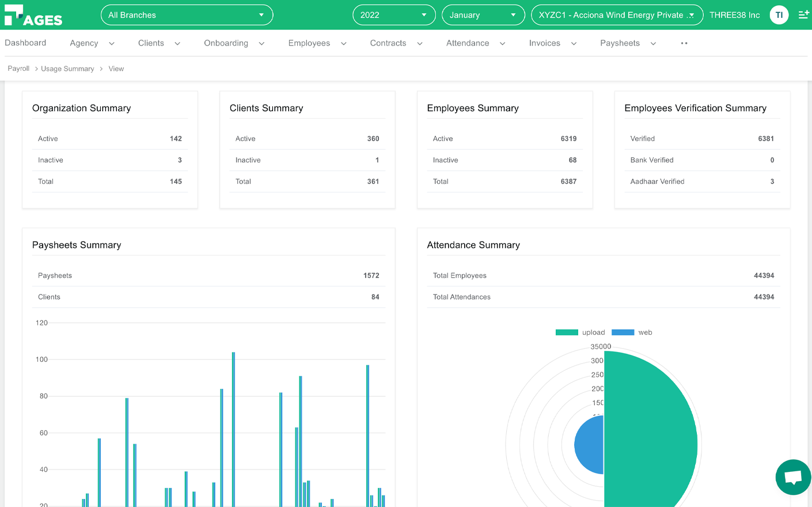Image resolution: width=812 pixels, height=507 pixels.
Task: Expand the Paysheets menu chevron
Action: click(x=653, y=44)
